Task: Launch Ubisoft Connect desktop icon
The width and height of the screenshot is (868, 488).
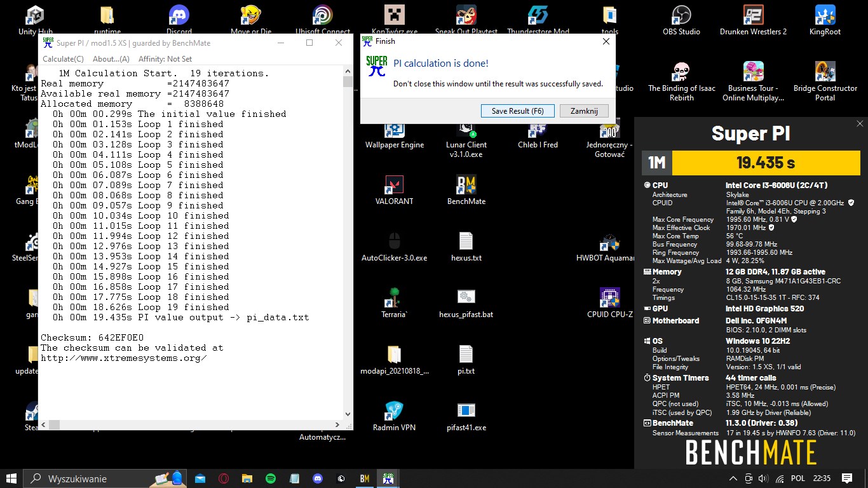Action: pyautogui.click(x=323, y=19)
